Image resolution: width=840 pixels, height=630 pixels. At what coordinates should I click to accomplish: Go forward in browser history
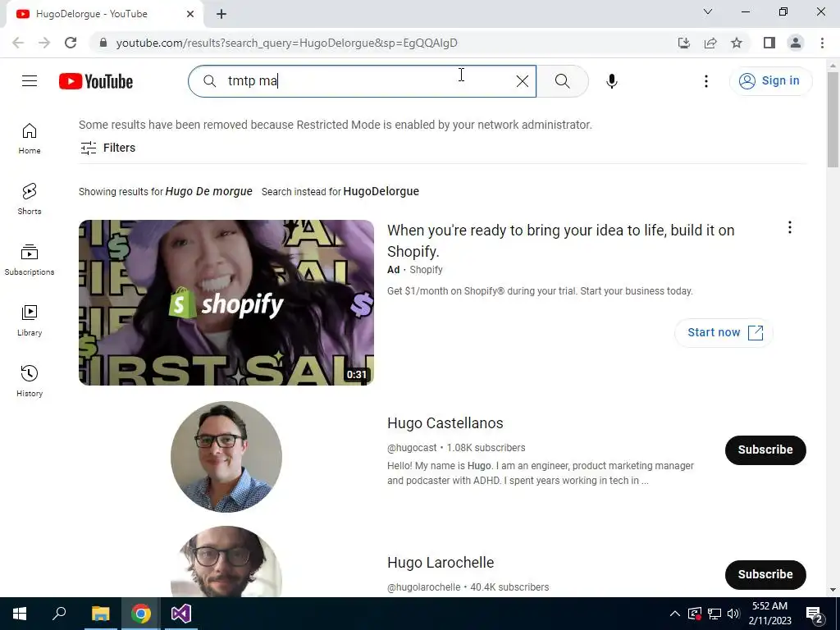pyautogui.click(x=44, y=43)
